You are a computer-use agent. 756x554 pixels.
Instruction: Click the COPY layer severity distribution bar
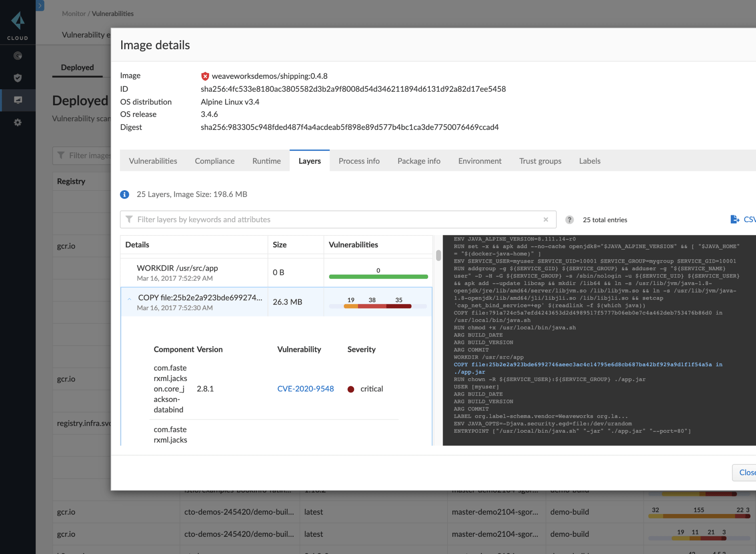pyautogui.click(x=378, y=306)
